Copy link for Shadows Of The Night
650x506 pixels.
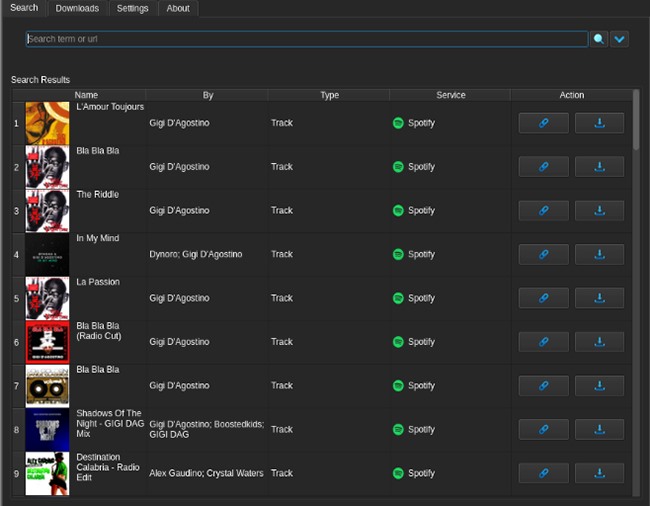543,429
